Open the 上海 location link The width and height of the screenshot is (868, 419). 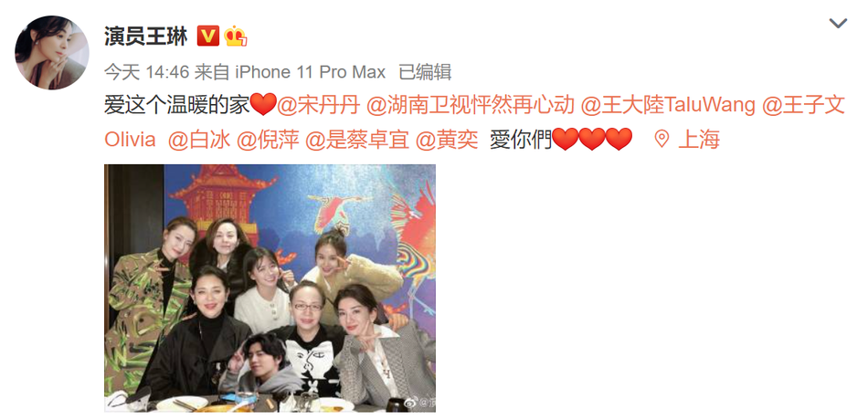(x=699, y=140)
